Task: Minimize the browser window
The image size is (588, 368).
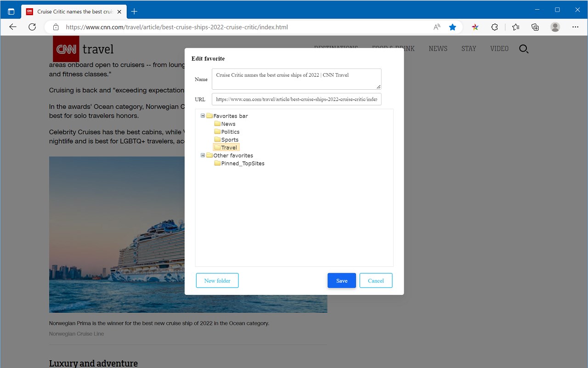Action: [x=537, y=10]
